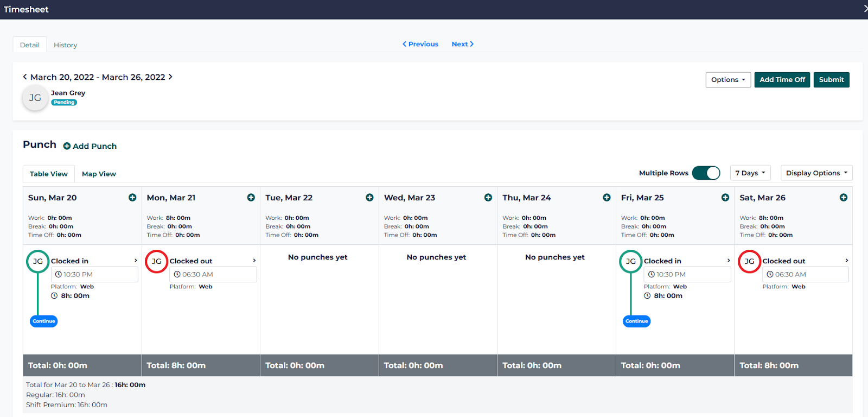Add a punch on Sat, Mar 26
The height and width of the screenshot is (417, 868).
click(x=843, y=198)
